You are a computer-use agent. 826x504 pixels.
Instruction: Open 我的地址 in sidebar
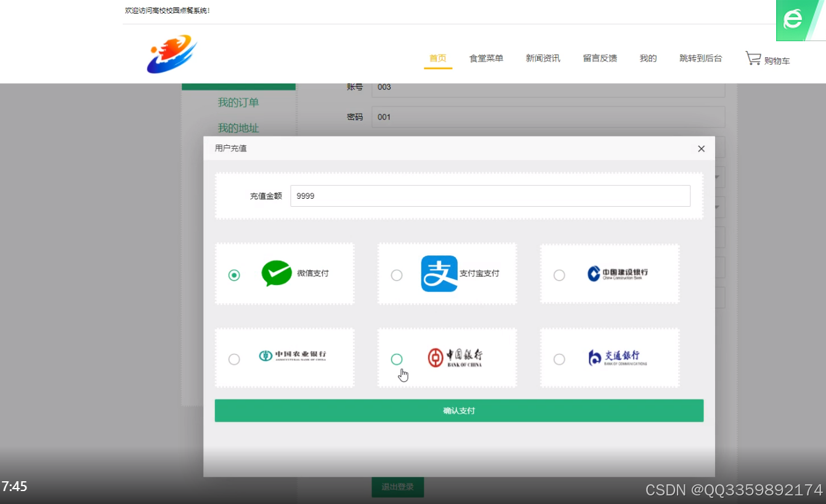(238, 128)
